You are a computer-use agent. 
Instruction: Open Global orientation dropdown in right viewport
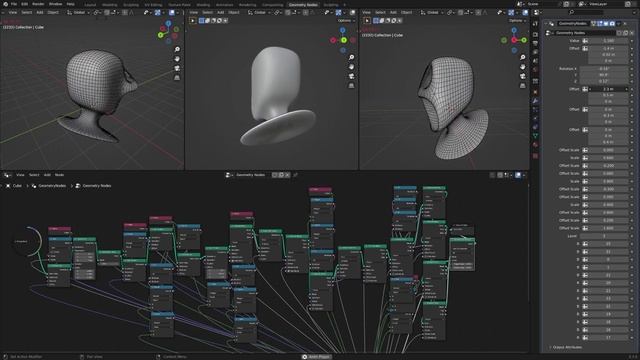(x=432, y=13)
